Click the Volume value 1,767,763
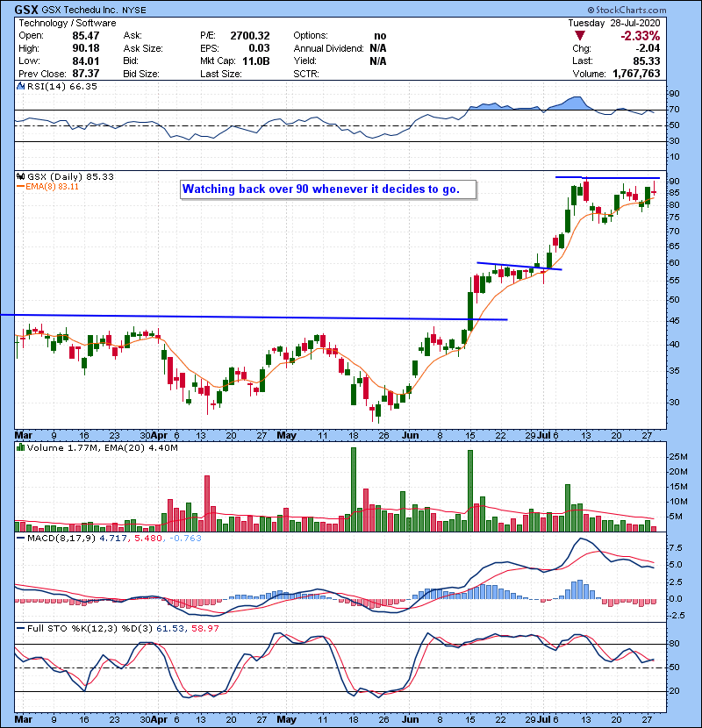The width and height of the screenshot is (702, 728). (x=636, y=74)
